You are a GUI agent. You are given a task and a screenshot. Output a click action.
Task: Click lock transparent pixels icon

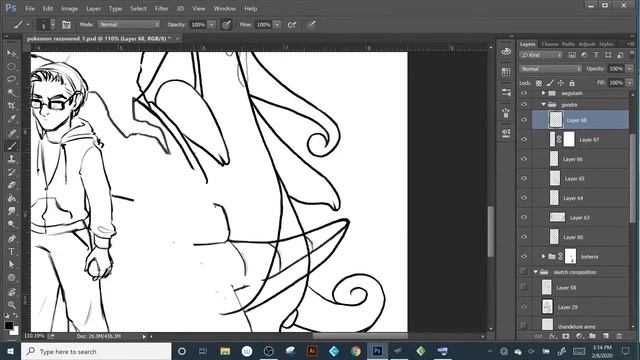click(539, 83)
